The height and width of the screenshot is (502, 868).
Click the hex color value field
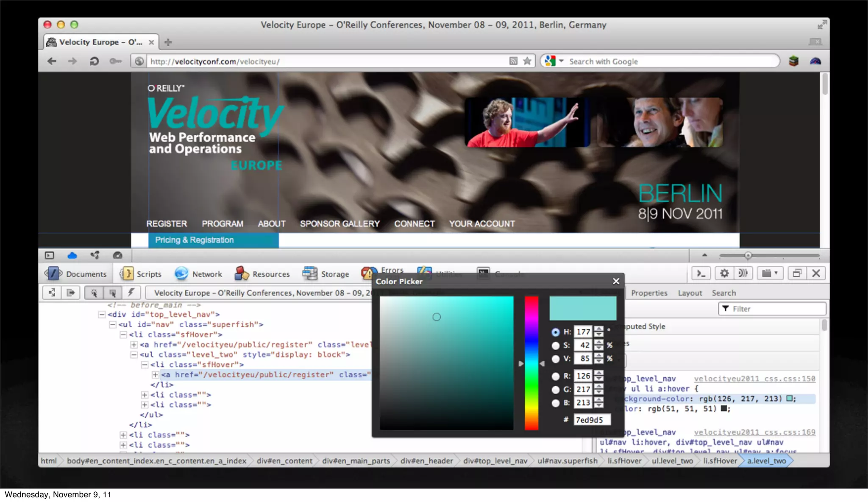click(x=592, y=420)
